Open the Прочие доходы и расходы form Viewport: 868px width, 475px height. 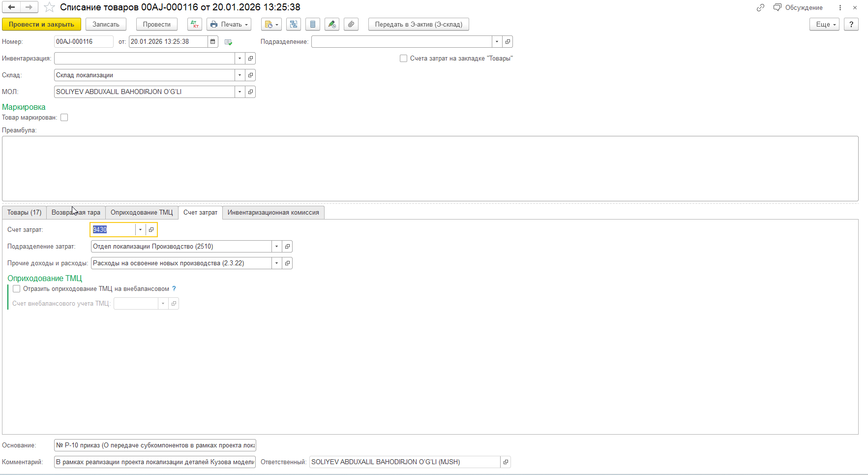[x=287, y=263]
